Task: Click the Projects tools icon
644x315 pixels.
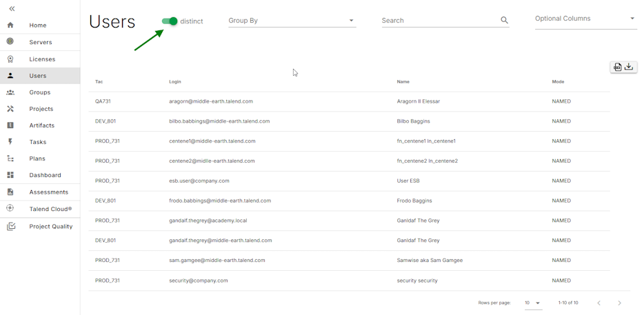Action: click(10, 109)
